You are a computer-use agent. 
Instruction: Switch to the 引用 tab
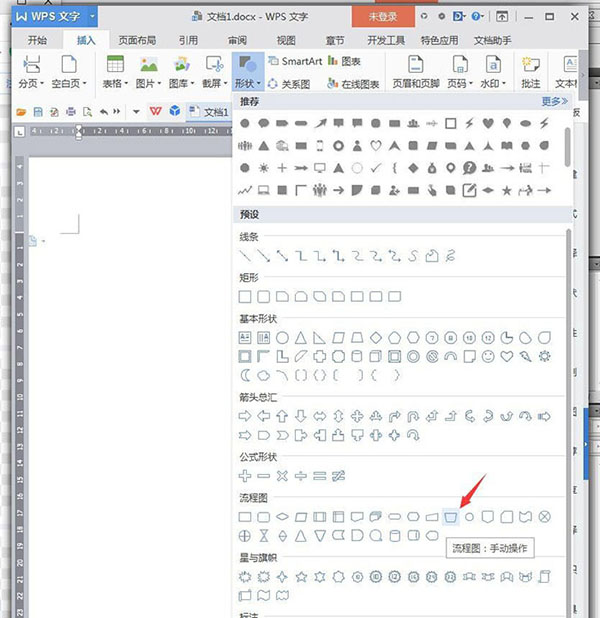click(x=188, y=40)
